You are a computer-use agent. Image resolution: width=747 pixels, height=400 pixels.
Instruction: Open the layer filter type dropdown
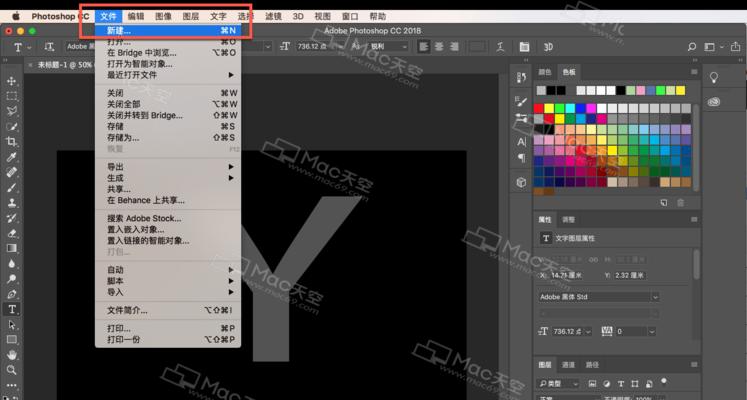pyautogui.click(x=558, y=383)
